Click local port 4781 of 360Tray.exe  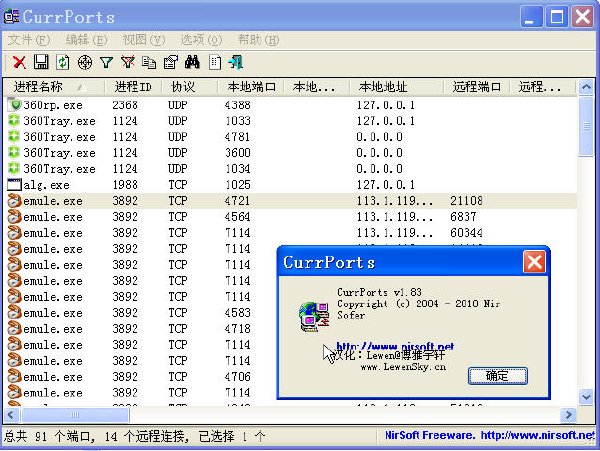(237, 137)
